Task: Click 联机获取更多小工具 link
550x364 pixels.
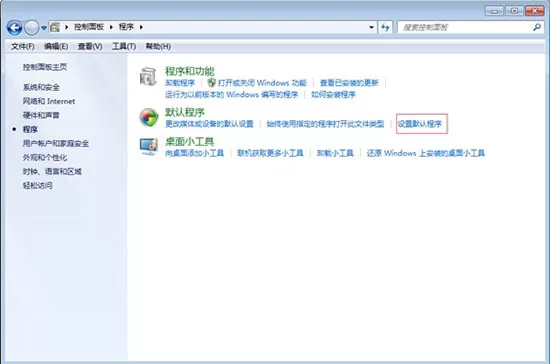Action: [270, 153]
